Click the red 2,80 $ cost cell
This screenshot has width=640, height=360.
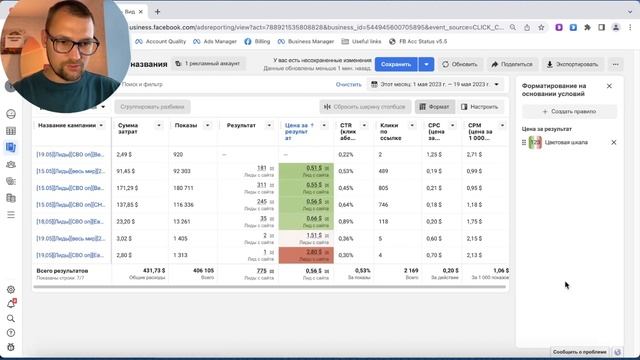coord(306,255)
